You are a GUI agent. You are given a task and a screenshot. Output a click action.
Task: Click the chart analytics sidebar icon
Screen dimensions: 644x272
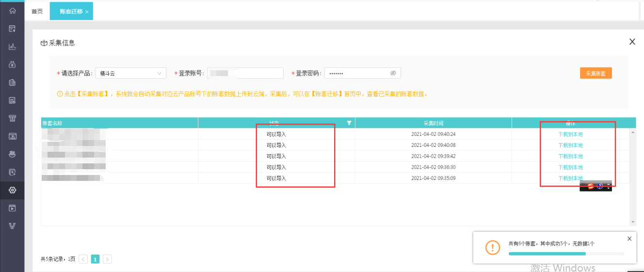pos(13,47)
